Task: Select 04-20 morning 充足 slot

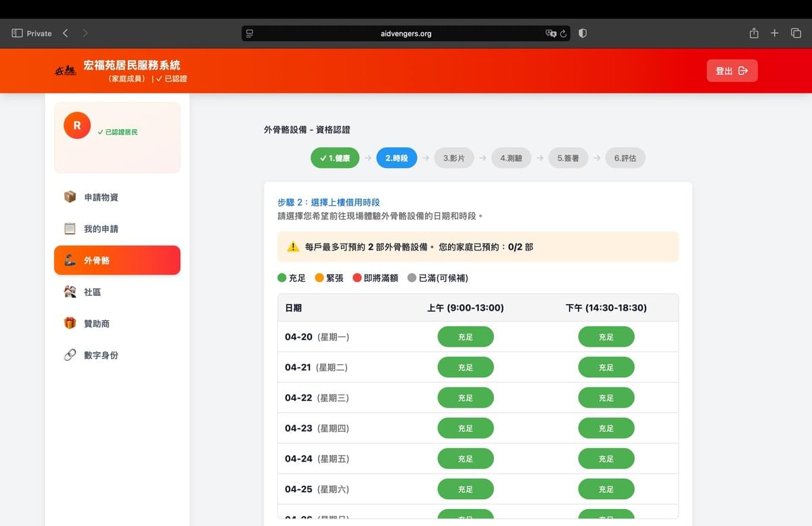Action: [466, 336]
